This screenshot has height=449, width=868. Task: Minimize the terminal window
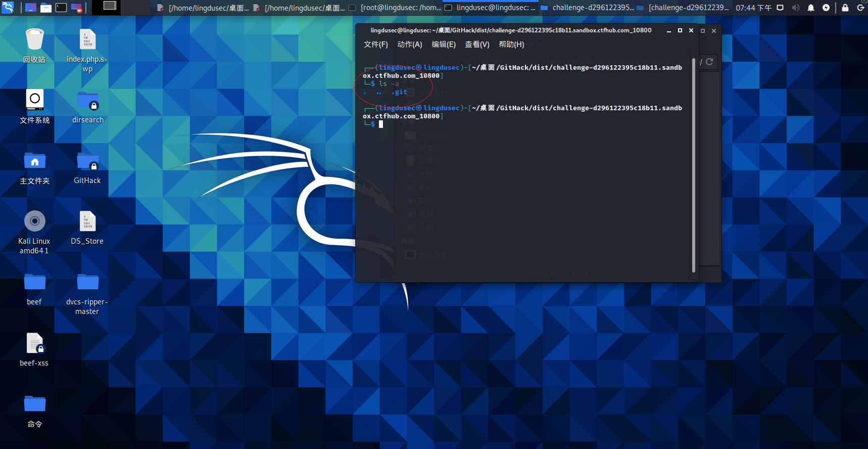(669, 31)
